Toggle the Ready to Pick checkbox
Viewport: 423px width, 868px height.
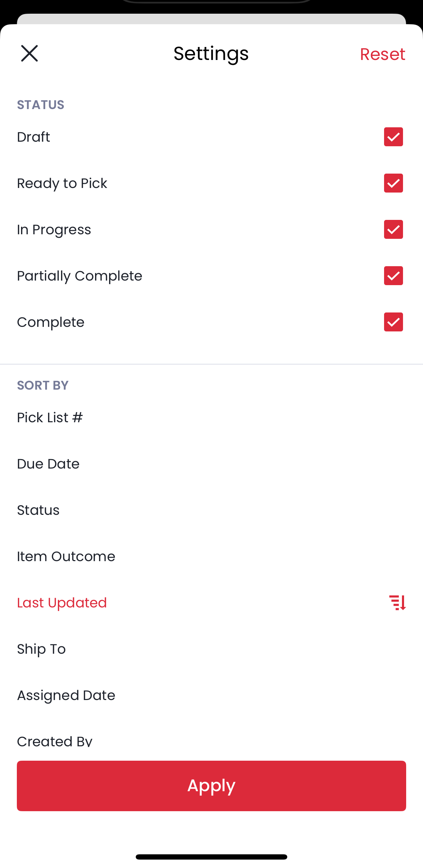pyautogui.click(x=393, y=183)
